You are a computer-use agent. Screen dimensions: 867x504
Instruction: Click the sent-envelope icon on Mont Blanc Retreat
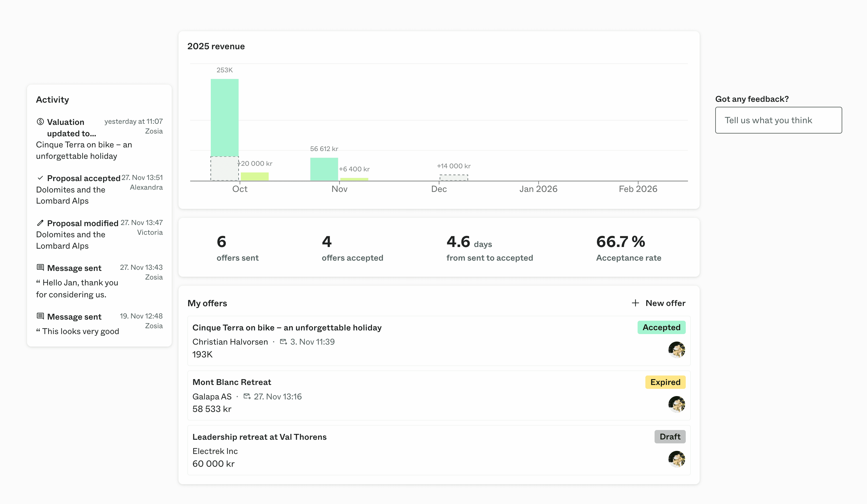[x=247, y=396]
